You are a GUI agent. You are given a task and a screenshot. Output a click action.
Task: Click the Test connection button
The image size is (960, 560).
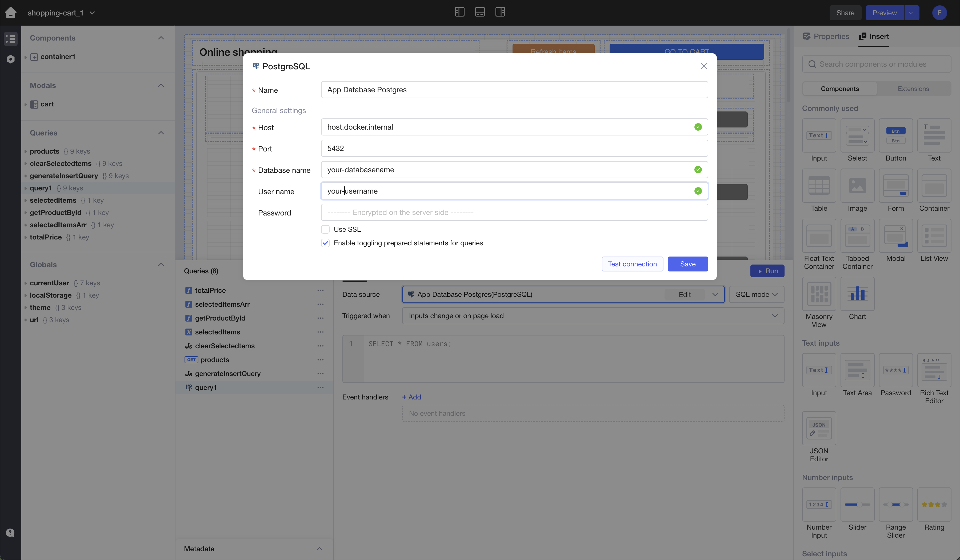click(632, 264)
